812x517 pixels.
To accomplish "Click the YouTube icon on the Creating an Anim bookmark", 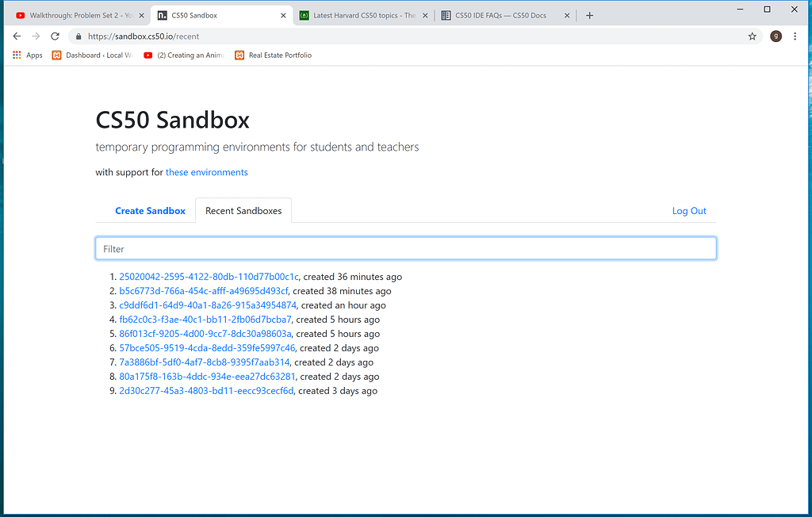I will click(147, 55).
